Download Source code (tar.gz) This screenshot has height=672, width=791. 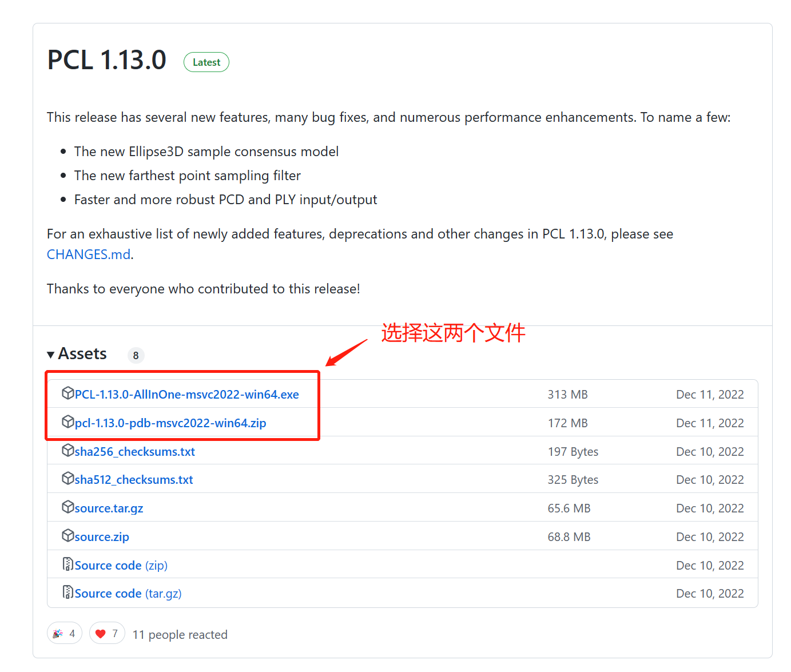pyautogui.click(x=128, y=594)
